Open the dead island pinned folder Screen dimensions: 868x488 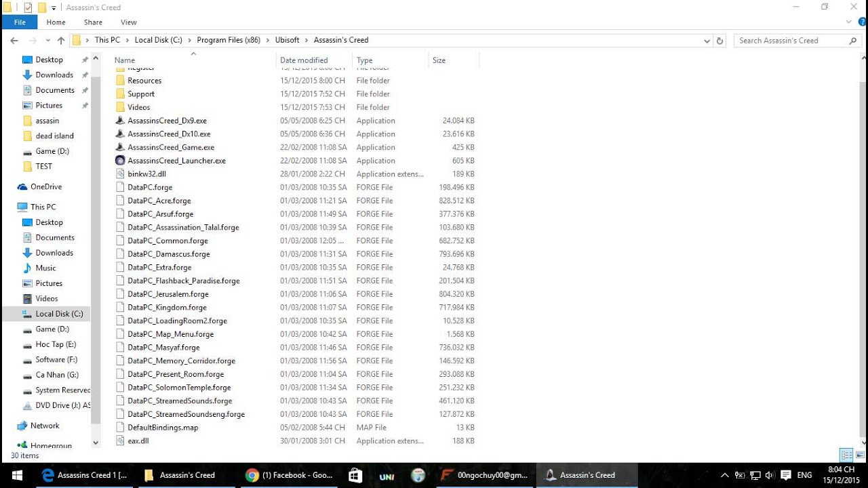point(54,136)
